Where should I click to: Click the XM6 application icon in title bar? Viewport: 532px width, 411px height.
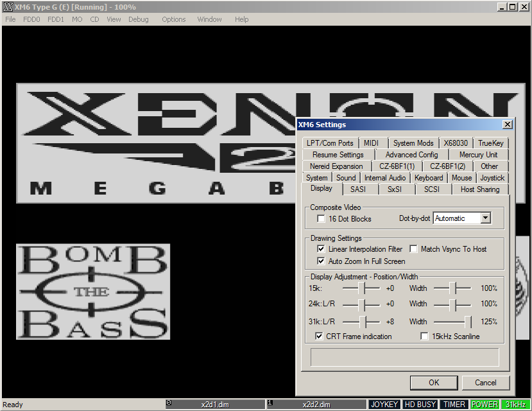[x=8, y=7]
